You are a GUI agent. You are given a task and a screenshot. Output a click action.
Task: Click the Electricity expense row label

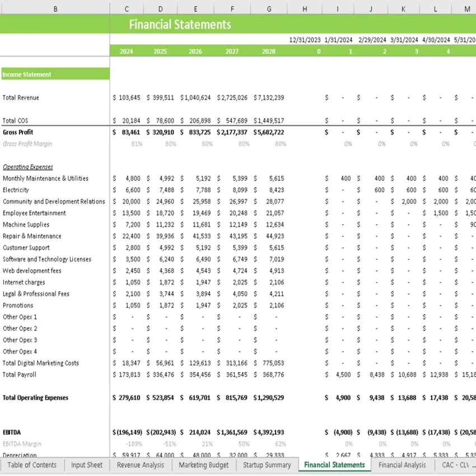[16, 190]
